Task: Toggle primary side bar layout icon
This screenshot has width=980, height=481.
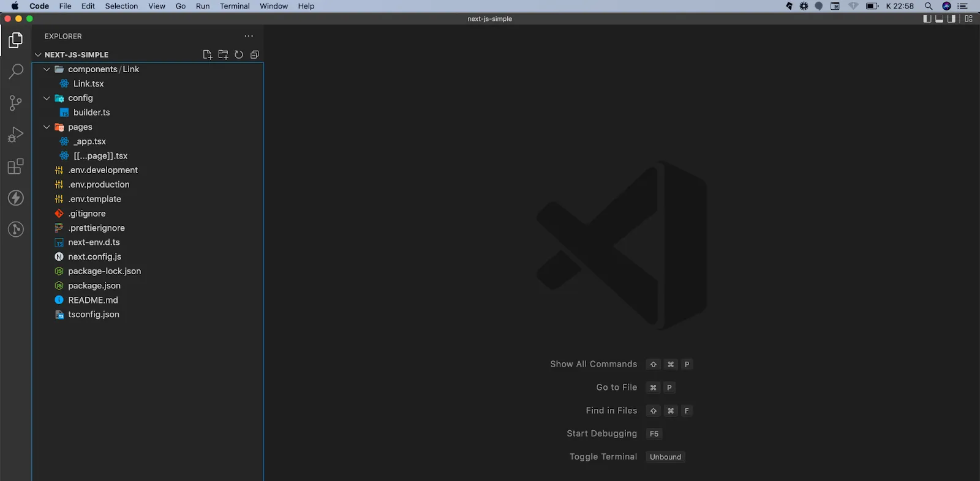Action: [927, 19]
